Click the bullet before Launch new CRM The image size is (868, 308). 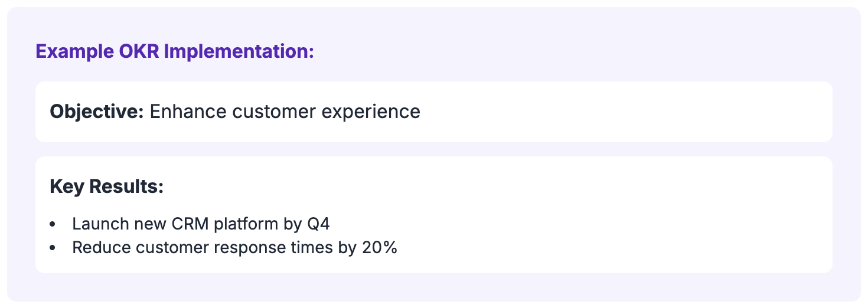pyautogui.click(x=53, y=225)
